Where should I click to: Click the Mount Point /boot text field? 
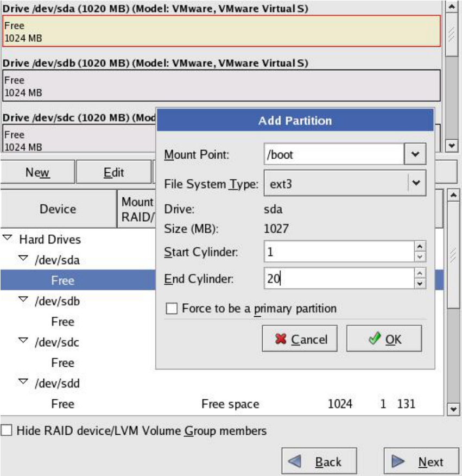pyautogui.click(x=334, y=154)
